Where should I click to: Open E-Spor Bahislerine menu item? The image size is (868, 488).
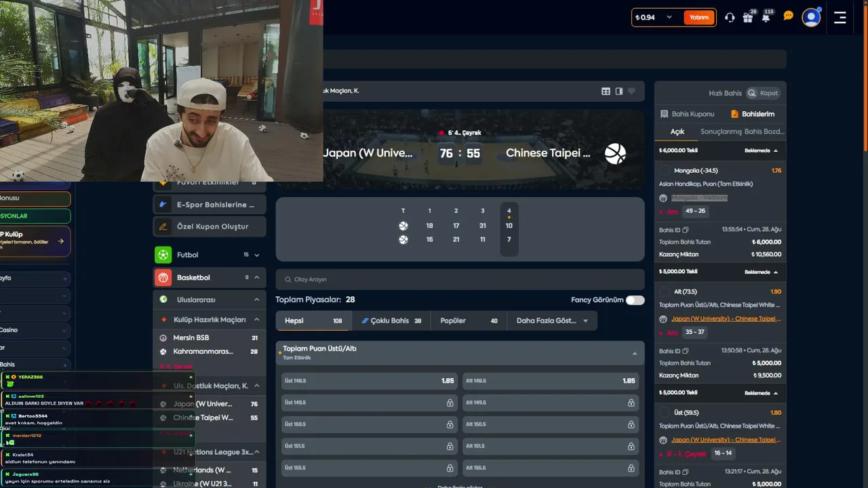pos(210,204)
